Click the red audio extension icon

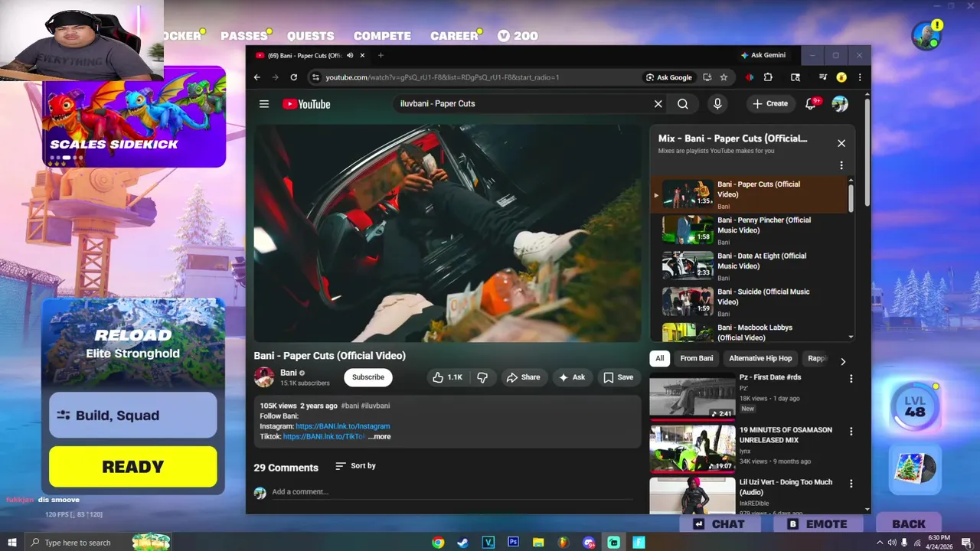coord(750,77)
